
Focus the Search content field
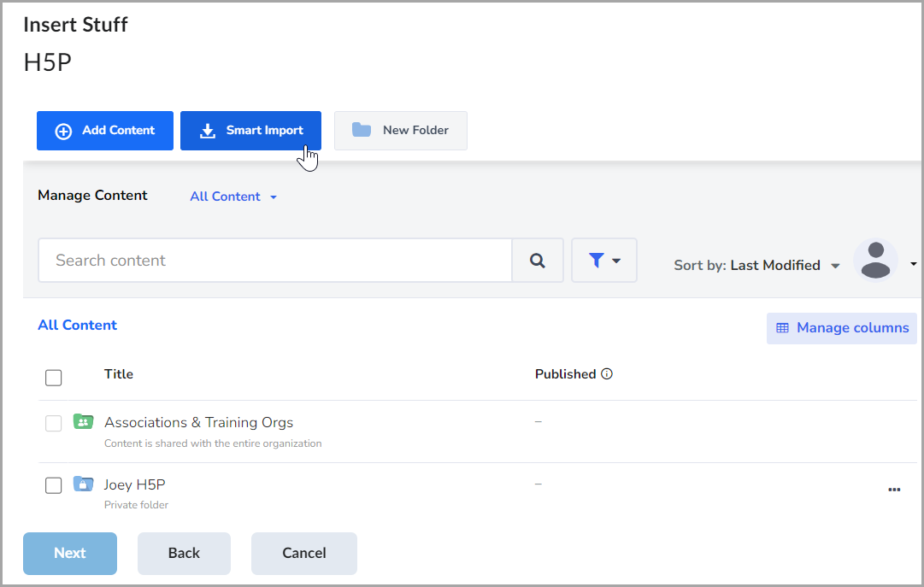click(275, 261)
